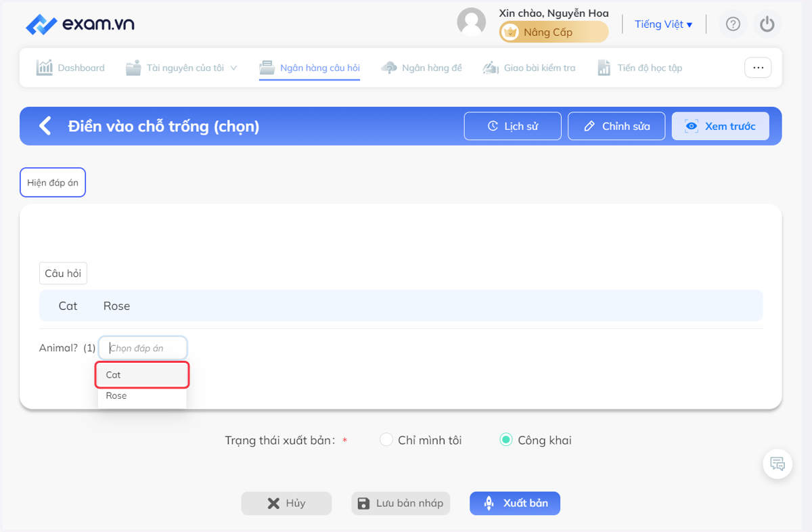The image size is (812, 532).
Task: Click the Tiến độ học tập icon
Action: click(x=604, y=68)
